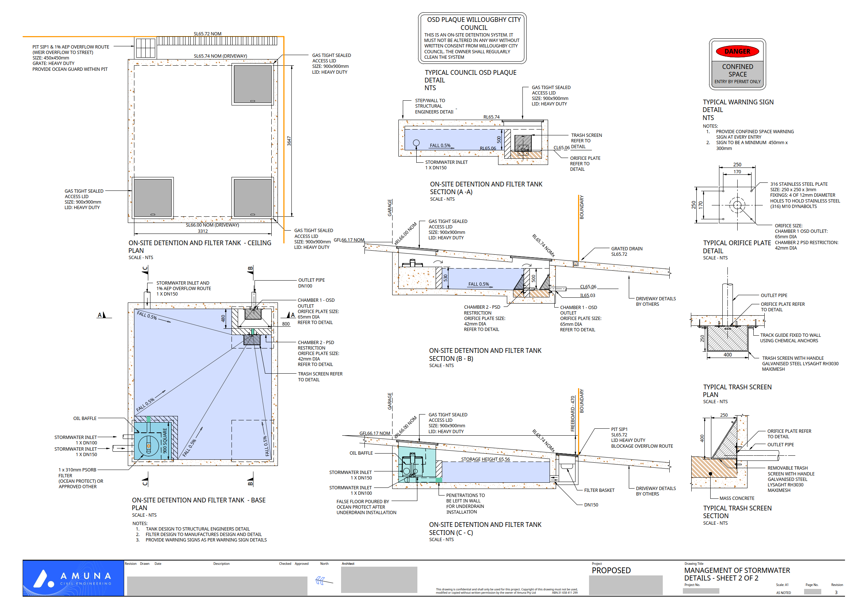Click the 'SECTION (C - C)' drawing title
Viewport: 868px width, 613px height.
pyautogui.click(x=485, y=528)
